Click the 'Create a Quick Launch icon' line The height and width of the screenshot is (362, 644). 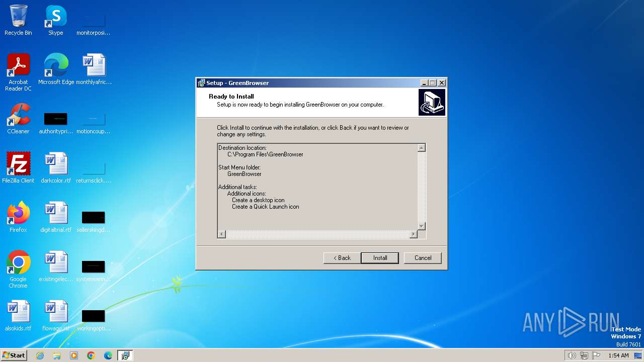[266, 207]
